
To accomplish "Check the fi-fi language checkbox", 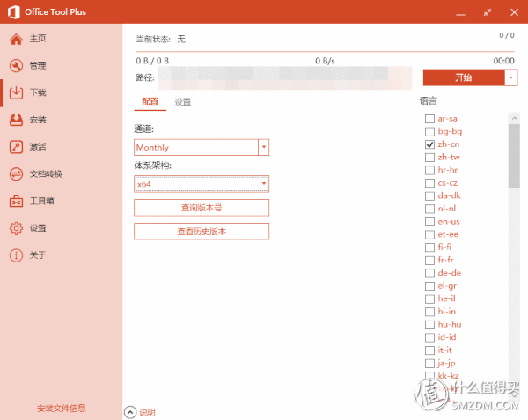I will pyautogui.click(x=429, y=247).
